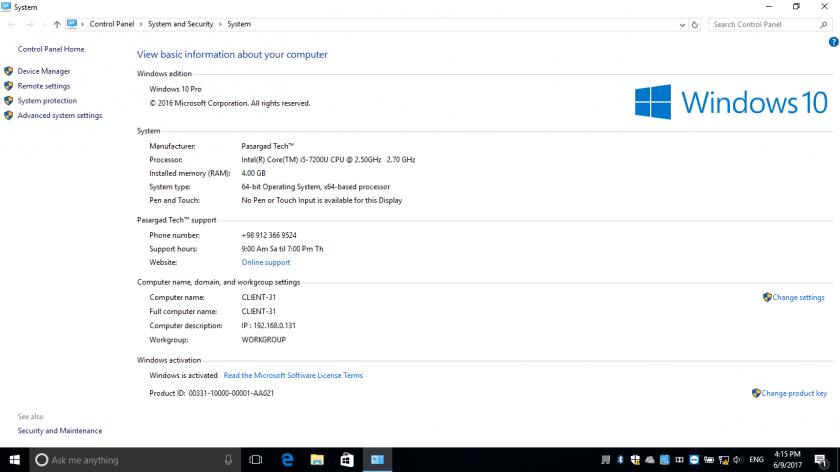The width and height of the screenshot is (840, 472).
Task: Open the Windows Start menu
Action: tap(13, 460)
